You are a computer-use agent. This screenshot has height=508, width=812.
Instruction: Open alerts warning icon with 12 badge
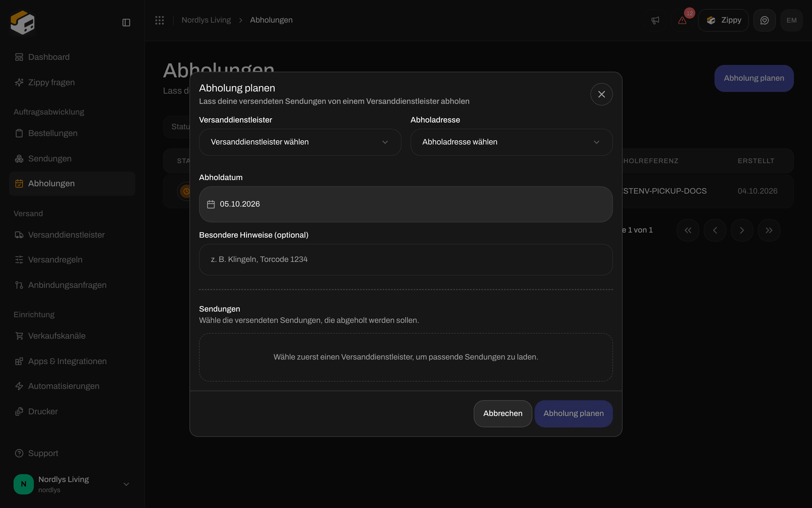[x=683, y=21]
